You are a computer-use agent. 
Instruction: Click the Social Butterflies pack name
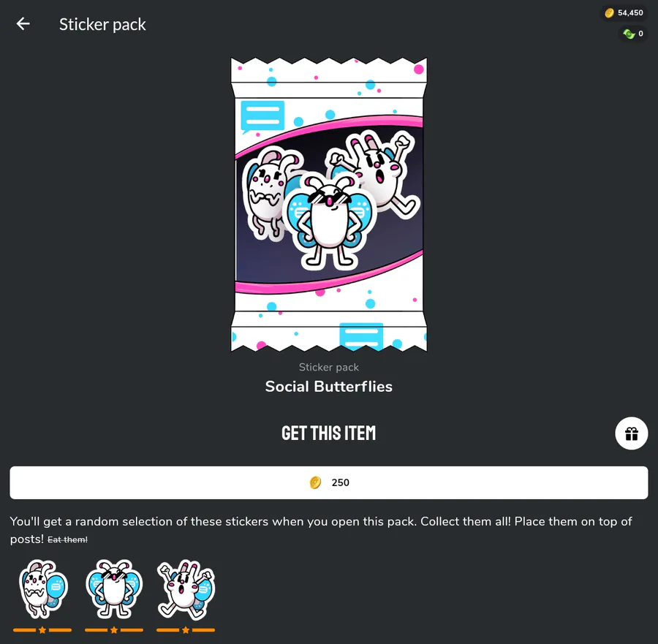[x=329, y=387]
